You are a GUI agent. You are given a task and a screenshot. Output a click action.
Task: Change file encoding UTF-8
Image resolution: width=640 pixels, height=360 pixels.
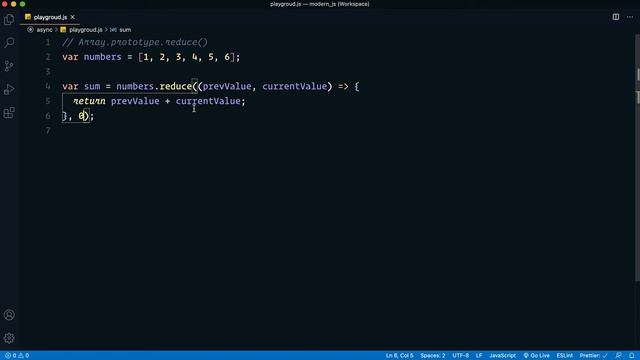460,356
